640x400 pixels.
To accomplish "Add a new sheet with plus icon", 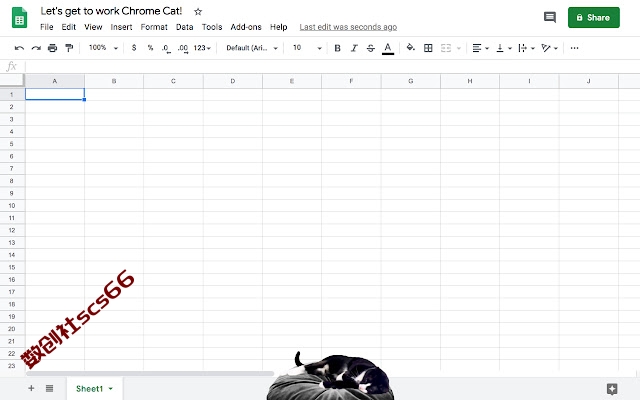I will pos(31,388).
